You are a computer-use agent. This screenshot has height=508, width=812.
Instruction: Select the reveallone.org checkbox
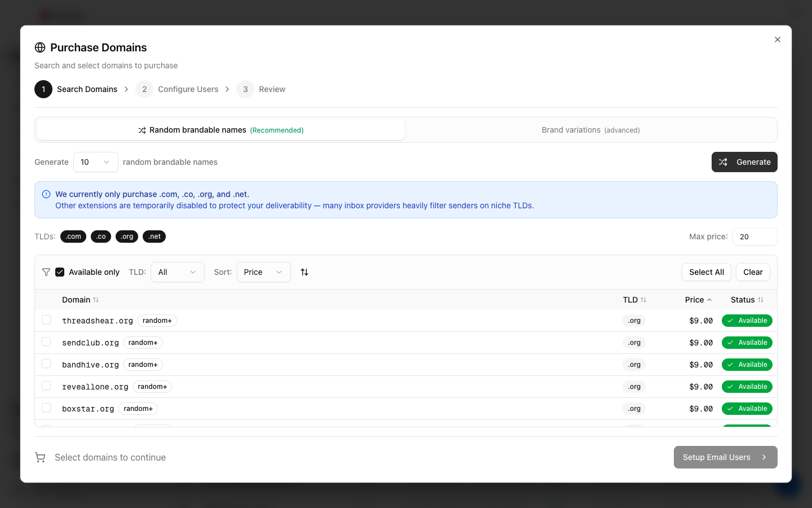click(46, 386)
